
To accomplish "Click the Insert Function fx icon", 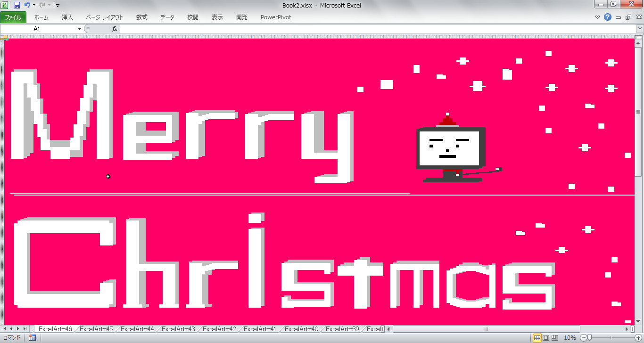I will [115, 29].
